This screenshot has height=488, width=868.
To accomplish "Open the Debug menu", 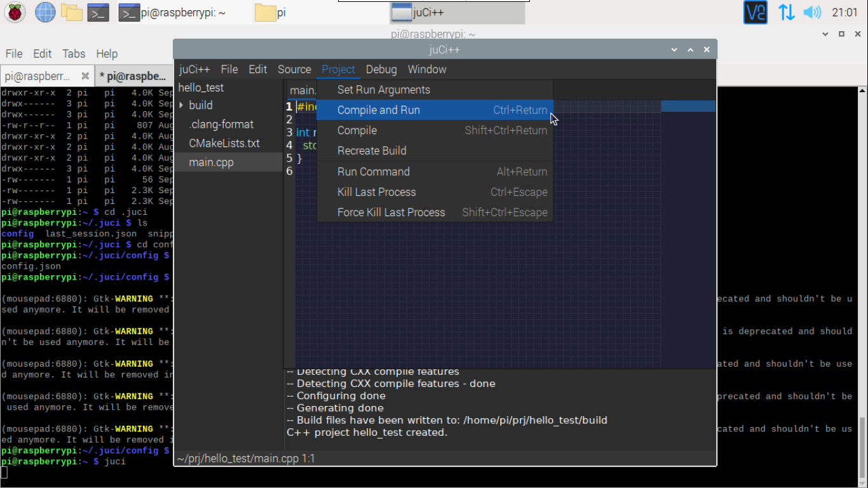I will [381, 69].
